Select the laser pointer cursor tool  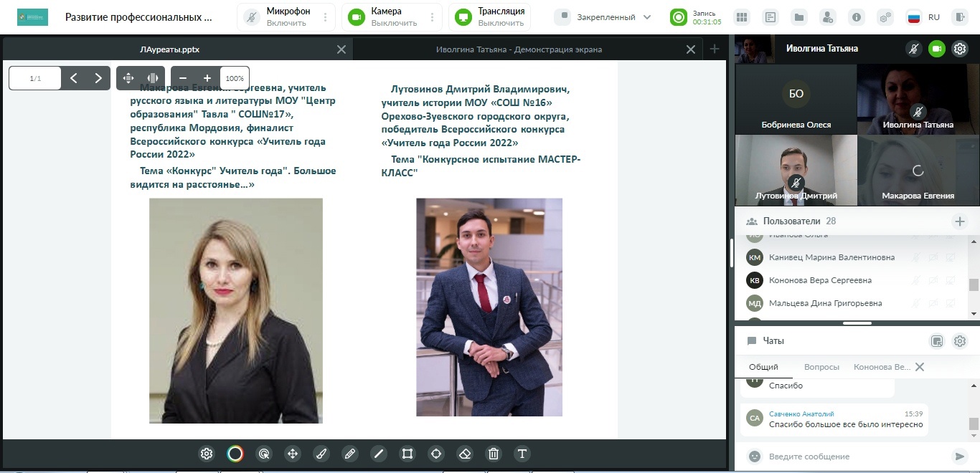[x=264, y=454]
